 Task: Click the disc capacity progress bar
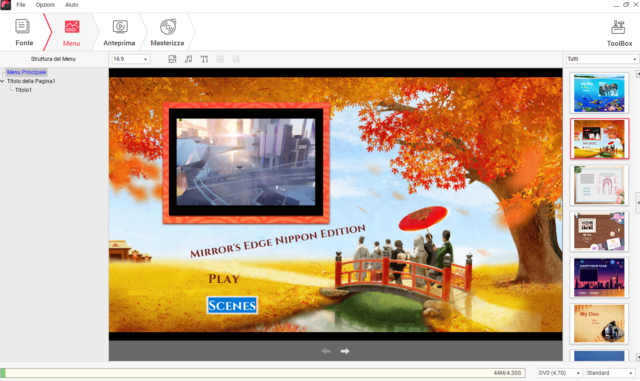point(263,373)
